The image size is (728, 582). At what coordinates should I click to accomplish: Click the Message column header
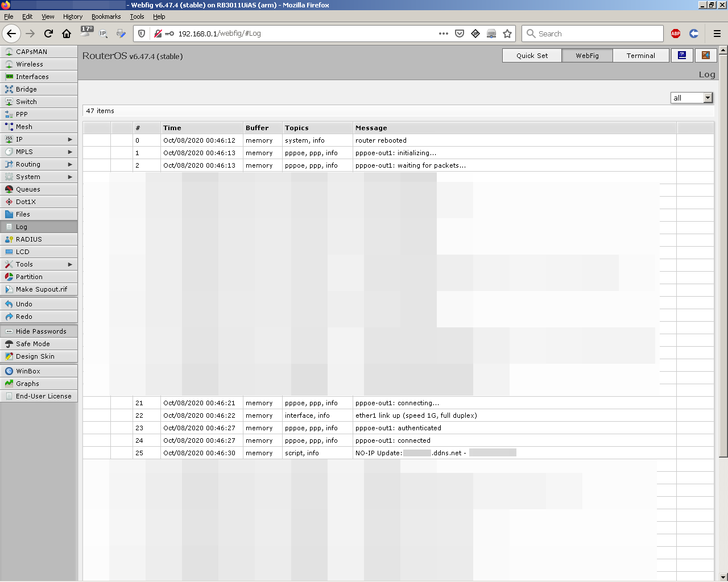[515, 128]
